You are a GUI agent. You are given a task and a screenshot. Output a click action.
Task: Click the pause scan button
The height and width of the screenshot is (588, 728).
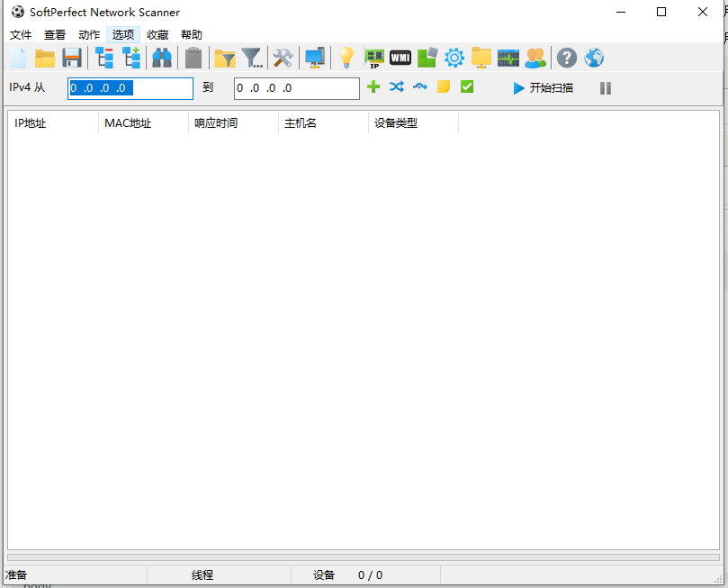pyautogui.click(x=606, y=88)
